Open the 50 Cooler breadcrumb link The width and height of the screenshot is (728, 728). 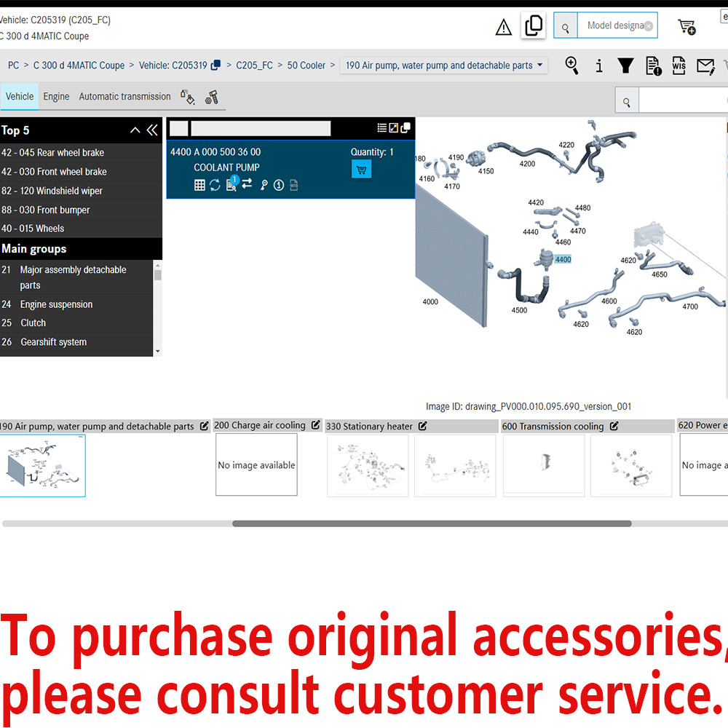306,66
